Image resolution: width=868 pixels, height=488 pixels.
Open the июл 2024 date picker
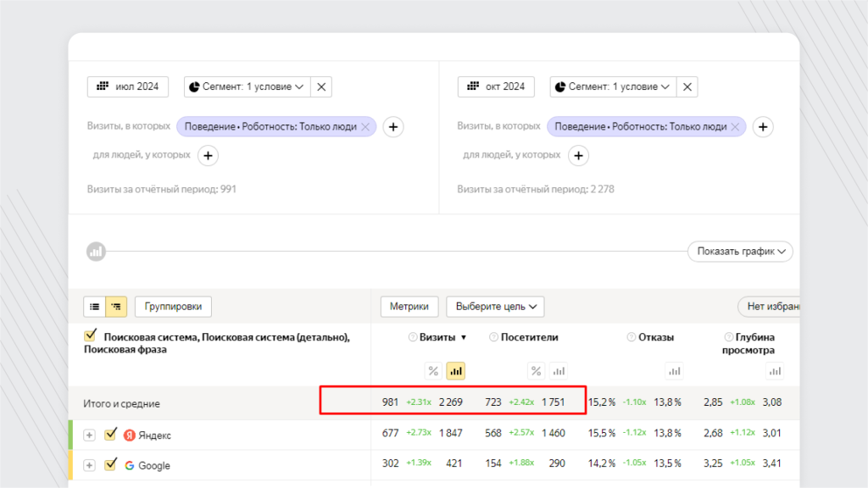[x=128, y=87]
